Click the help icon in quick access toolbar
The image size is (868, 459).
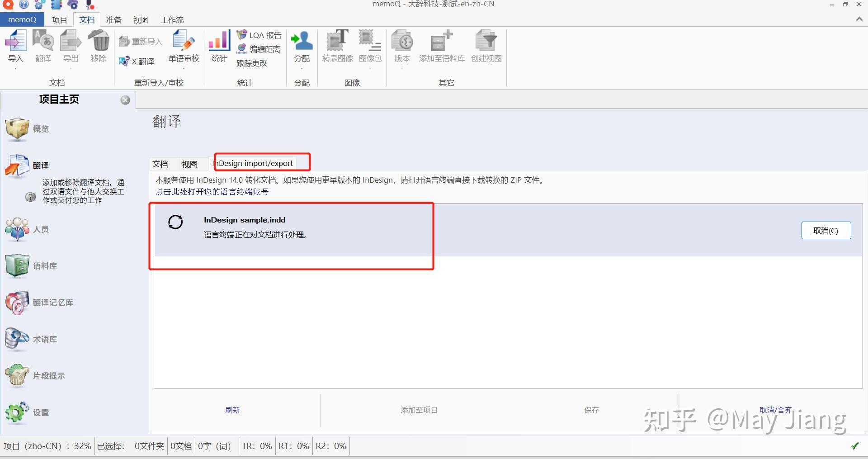(x=24, y=5)
